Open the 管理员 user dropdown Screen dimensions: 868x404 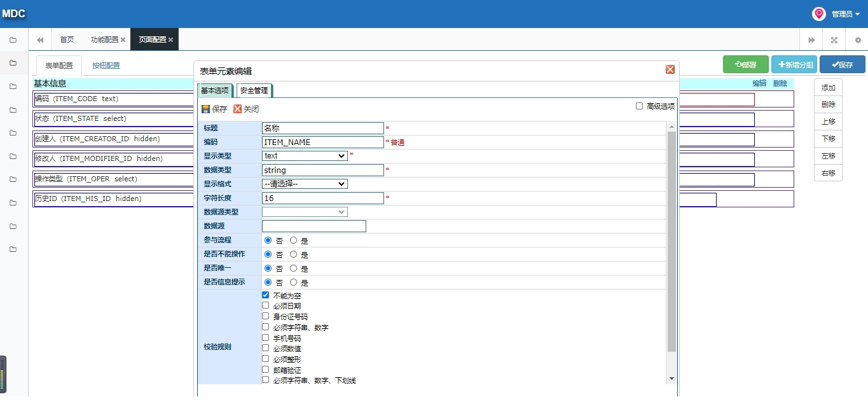tap(846, 14)
